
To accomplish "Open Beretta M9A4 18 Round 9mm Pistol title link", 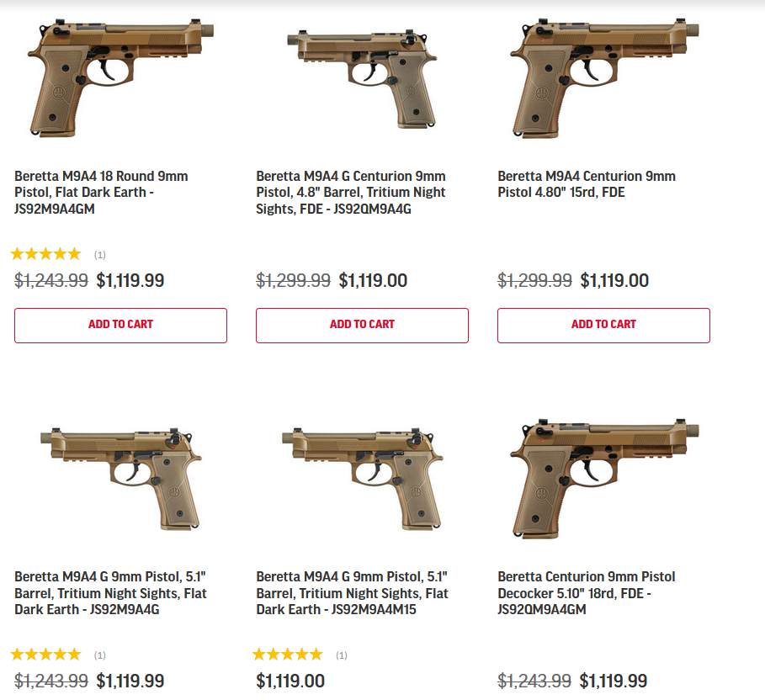I will point(102,192).
